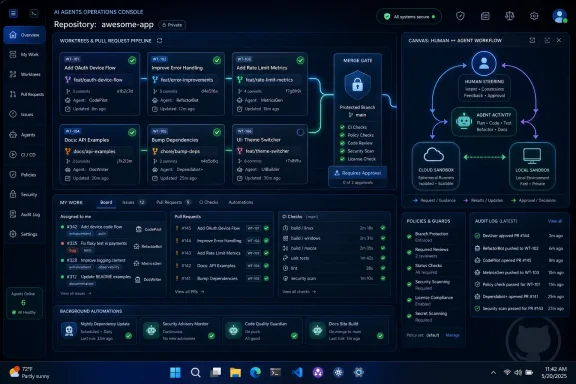Toggle the License Check item in Merge Gate
Image resolution: width=576 pixels, height=384 pixels.
pyautogui.click(x=357, y=159)
